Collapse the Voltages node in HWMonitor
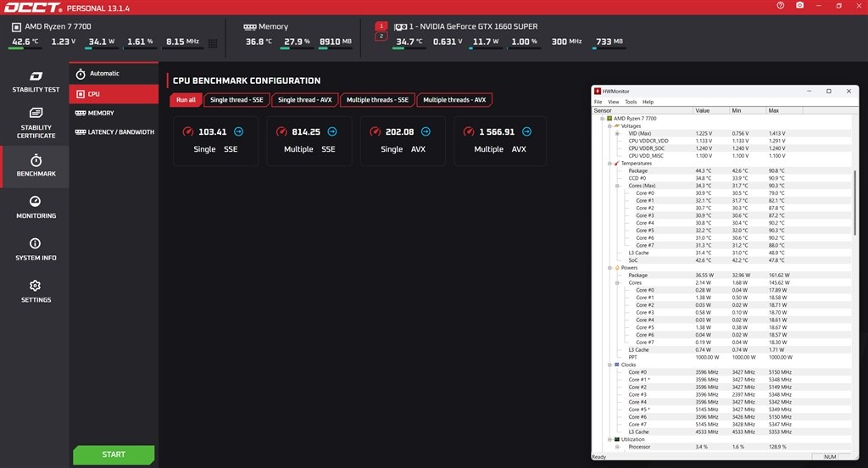 609,126
